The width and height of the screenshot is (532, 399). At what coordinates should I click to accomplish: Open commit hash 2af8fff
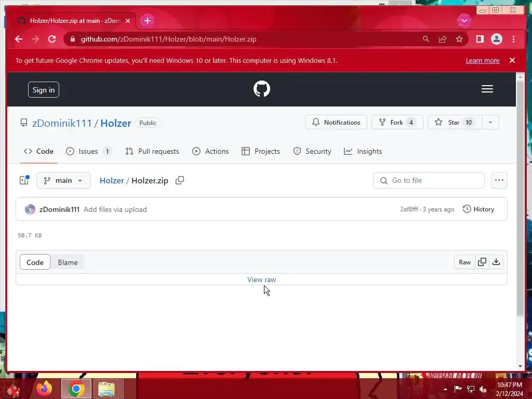(x=409, y=209)
